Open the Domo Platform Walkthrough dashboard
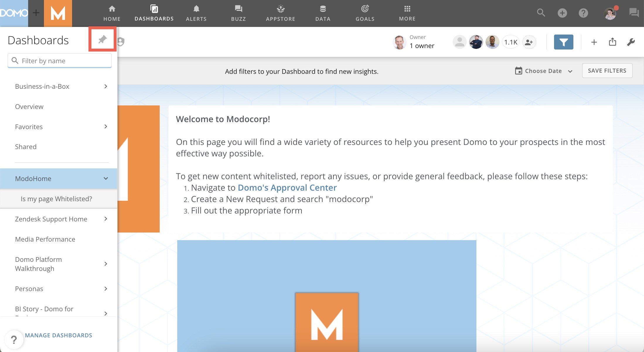This screenshot has width=644, height=352. tap(38, 264)
